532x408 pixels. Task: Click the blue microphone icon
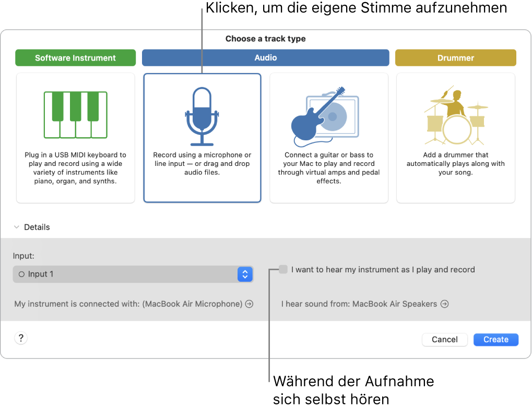tap(202, 115)
